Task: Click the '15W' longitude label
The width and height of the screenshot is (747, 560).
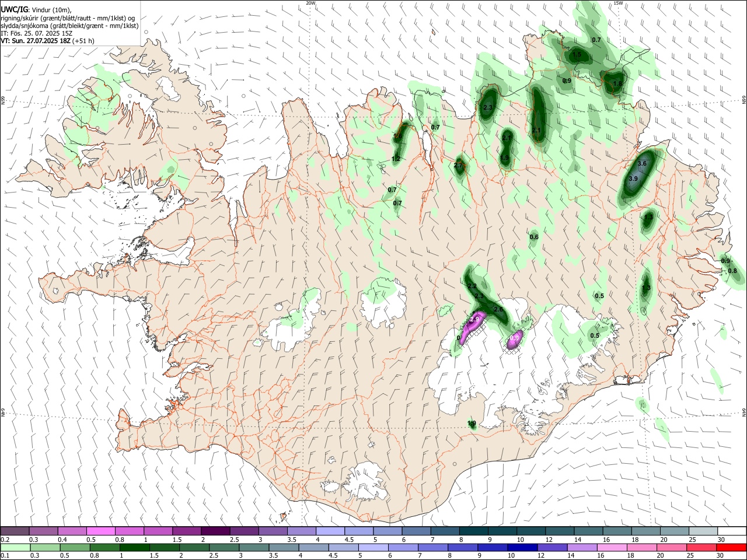Action: click(618, 3)
